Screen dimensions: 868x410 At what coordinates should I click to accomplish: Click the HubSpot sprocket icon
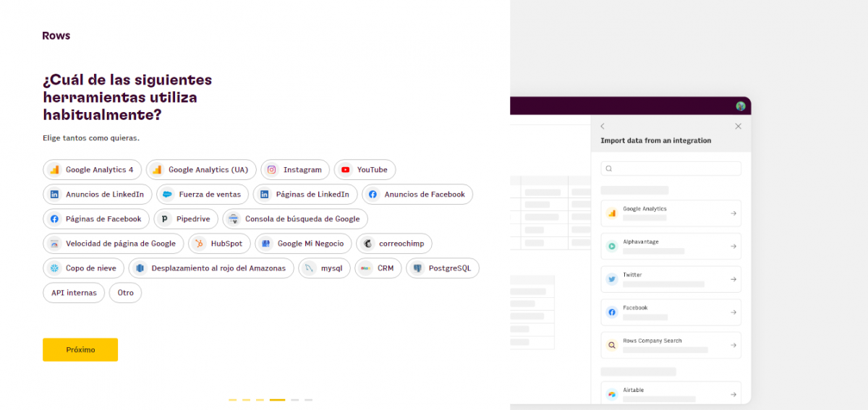tap(200, 244)
